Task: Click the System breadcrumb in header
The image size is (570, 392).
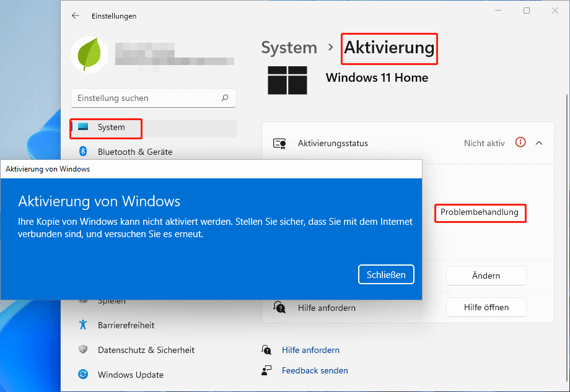Action: (289, 48)
